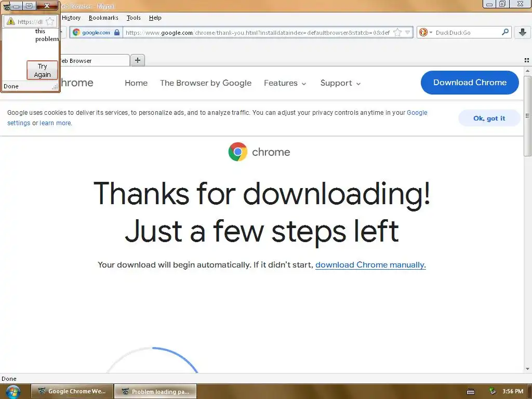
Task: Open the URL history dropdown arrow
Action: (407, 33)
